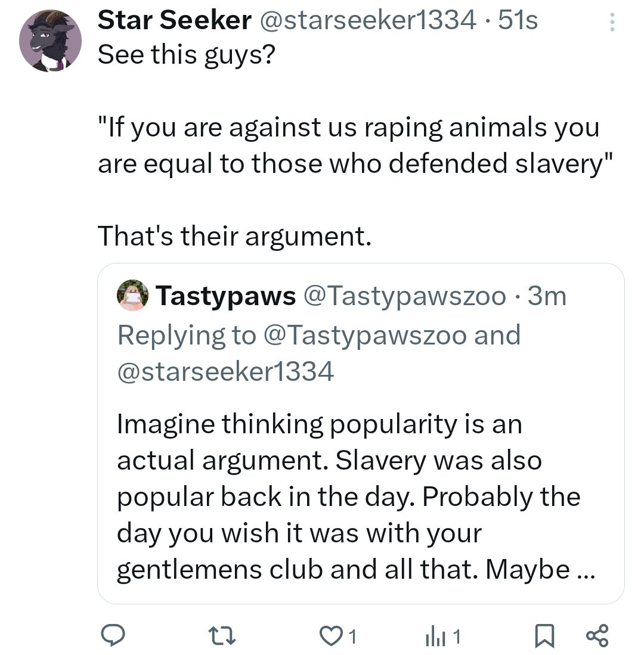Viewport: 644px width, 655px height.
Task: Open the 3m timestamp on quoted post
Action: 547,296
